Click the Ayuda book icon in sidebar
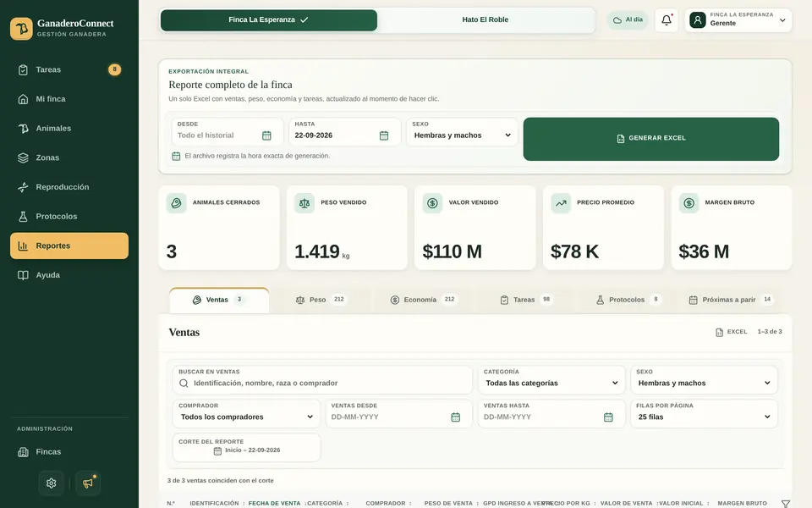This screenshot has height=508, width=812. coord(23,275)
